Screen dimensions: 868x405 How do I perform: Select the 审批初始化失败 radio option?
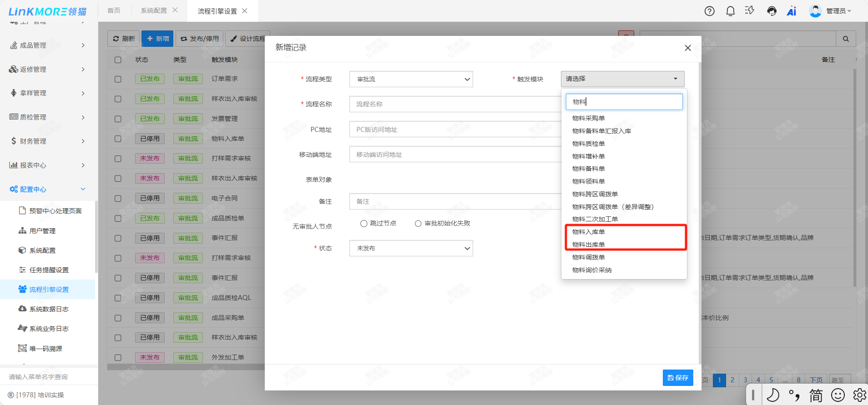click(x=418, y=224)
